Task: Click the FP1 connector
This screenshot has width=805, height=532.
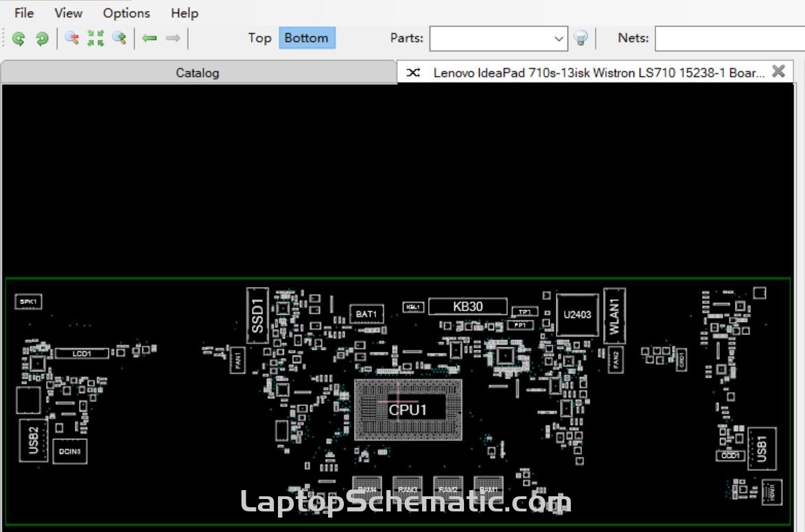Action: [520, 325]
